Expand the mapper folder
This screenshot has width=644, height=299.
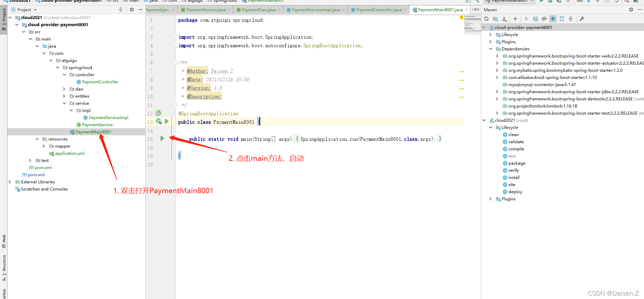pos(44,146)
